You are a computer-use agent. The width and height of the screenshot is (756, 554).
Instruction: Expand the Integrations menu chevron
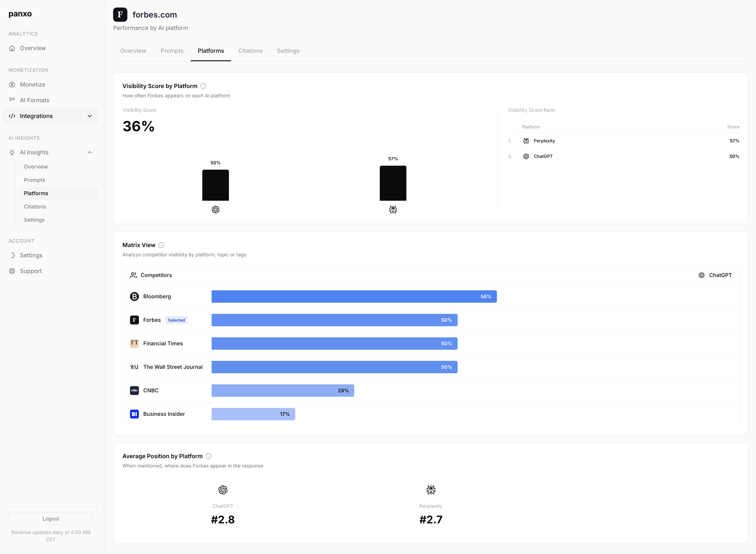(x=90, y=116)
